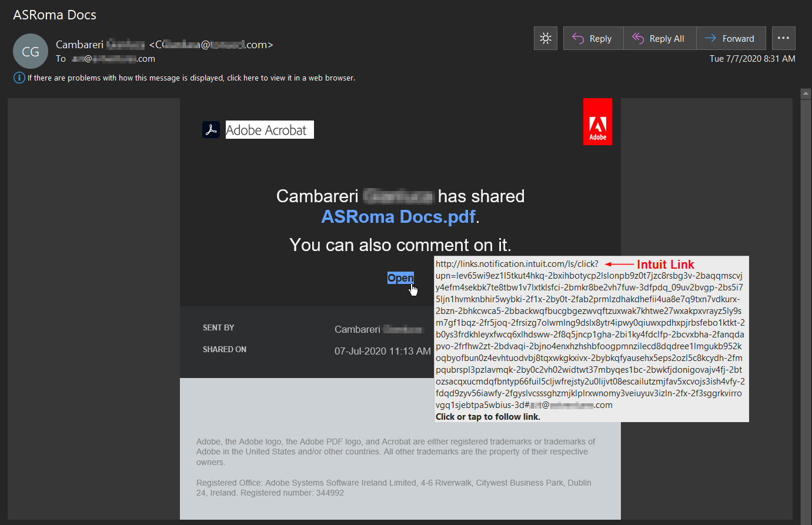Click the SENT BY label
This screenshot has width=812, height=525.
pyautogui.click(x=219, y=327)
